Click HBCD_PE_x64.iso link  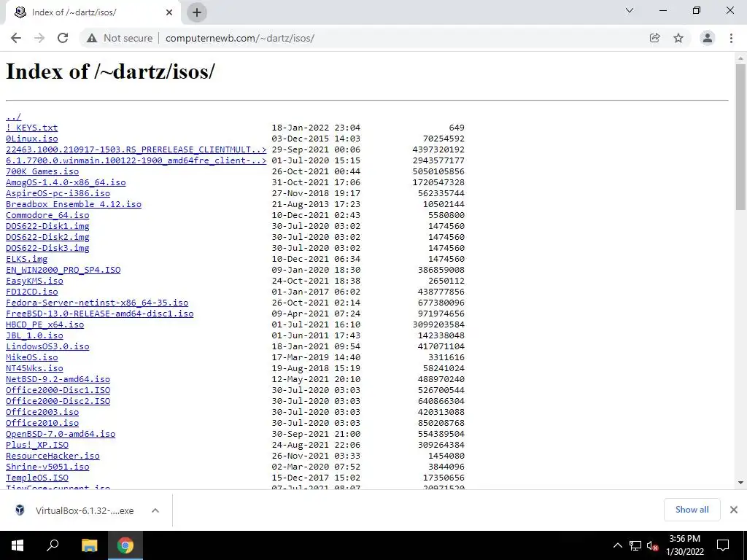coord(44,324)
